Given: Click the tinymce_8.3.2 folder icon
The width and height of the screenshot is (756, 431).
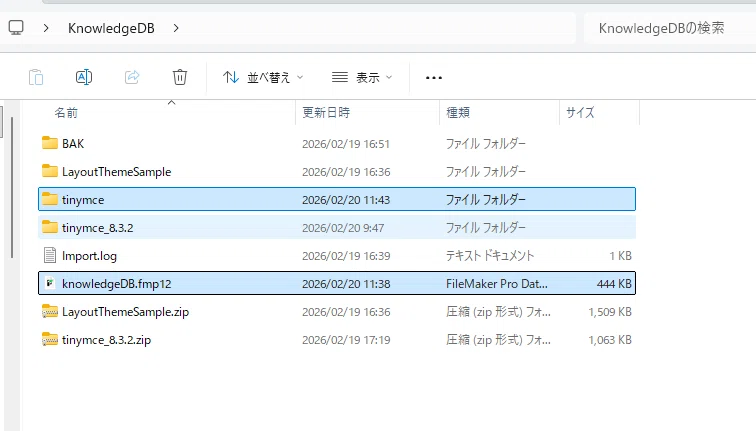Looking at the screenshot, I should 50,227.
